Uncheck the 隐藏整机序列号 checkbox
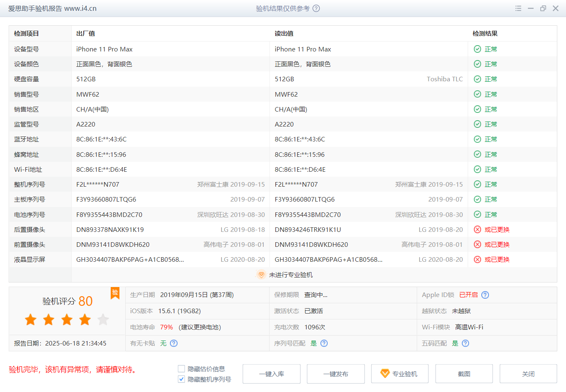566x392 pixels. (181, 379)
